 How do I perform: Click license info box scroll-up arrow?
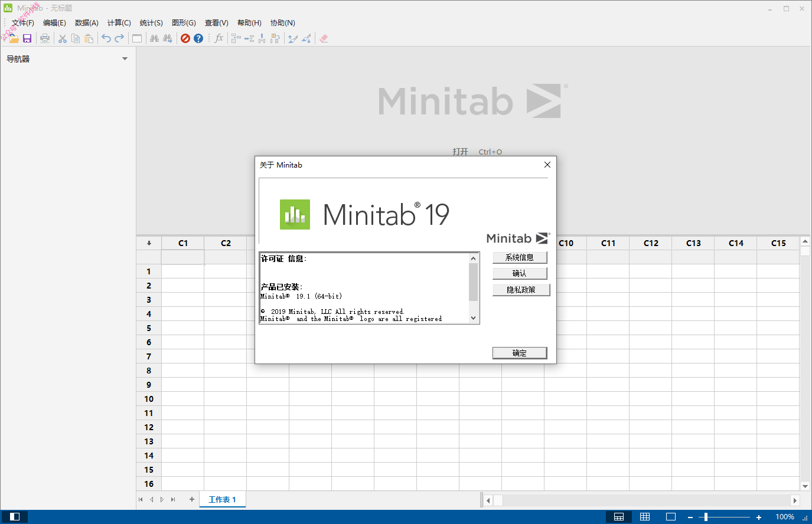click(x=473, y=258)
